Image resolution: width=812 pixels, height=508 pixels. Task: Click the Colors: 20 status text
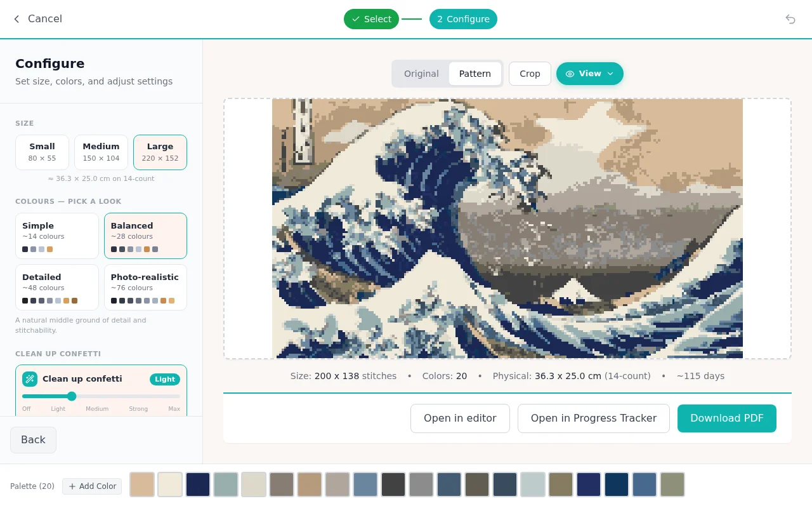445,376
